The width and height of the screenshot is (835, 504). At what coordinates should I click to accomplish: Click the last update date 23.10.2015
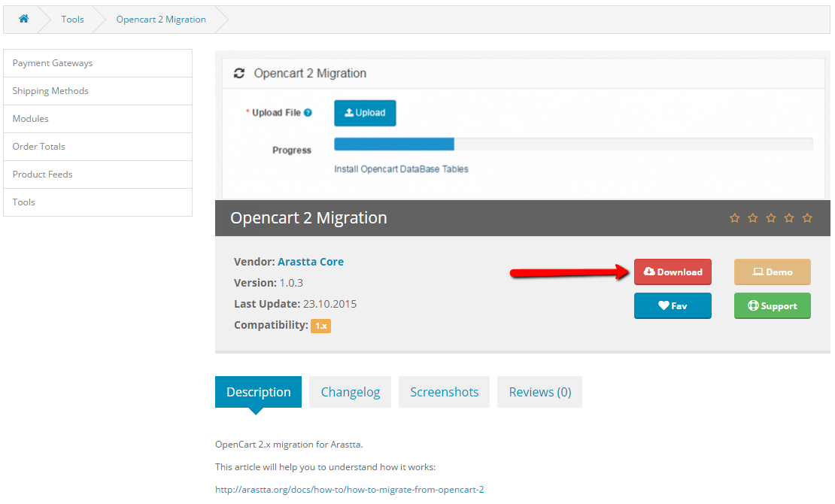click(329, 304)
